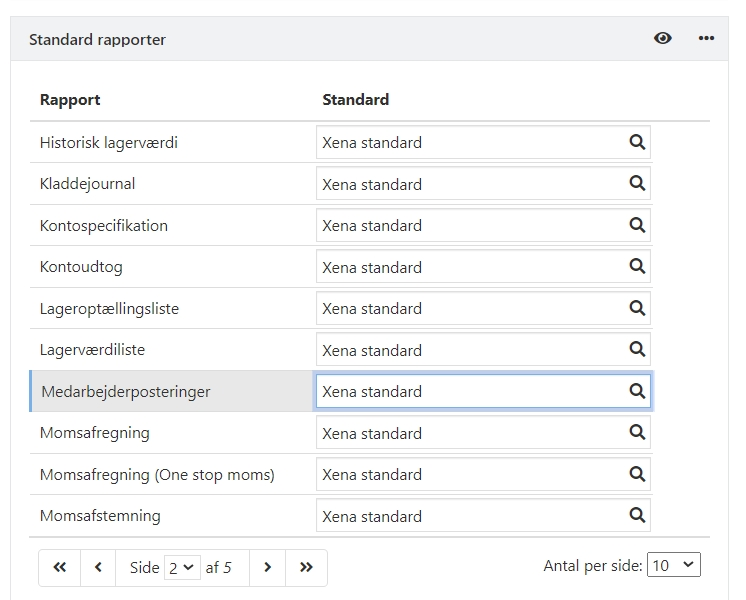Image resolution: width=746 pixels, height=600 pixels.
Task: Expand the Antal per side dropdown
Action: [x=674, y=565]
